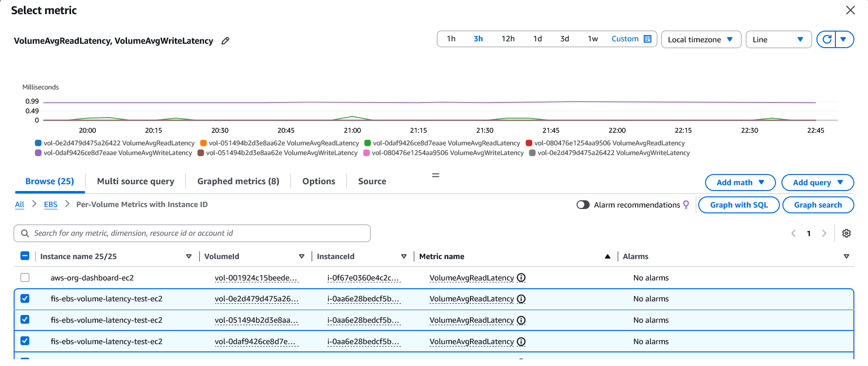The width and height of the screenshot is (868, 366).
Task: Uncheck the vol-0daf9426ce8d7e row checkbox
Action: (x=25, y=341)
